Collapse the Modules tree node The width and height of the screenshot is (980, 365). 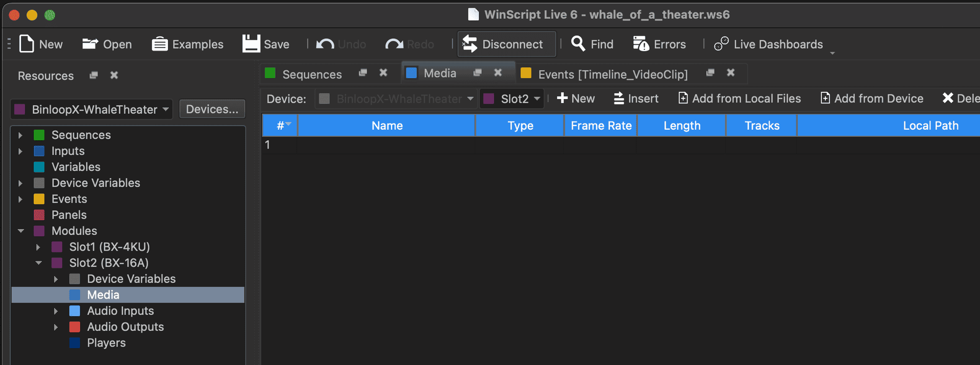21,231
